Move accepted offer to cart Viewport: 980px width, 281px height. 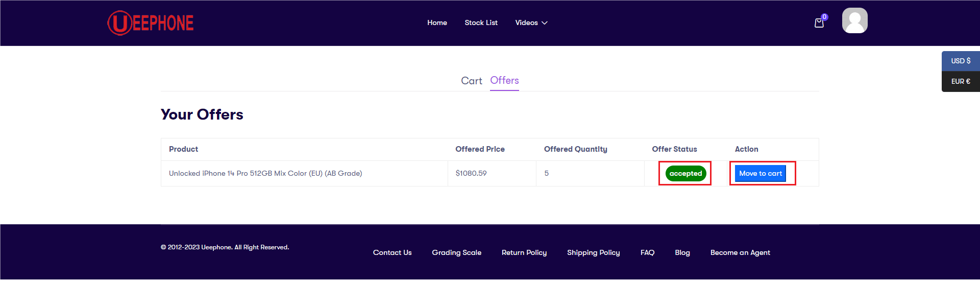click(x=760, y=173)
